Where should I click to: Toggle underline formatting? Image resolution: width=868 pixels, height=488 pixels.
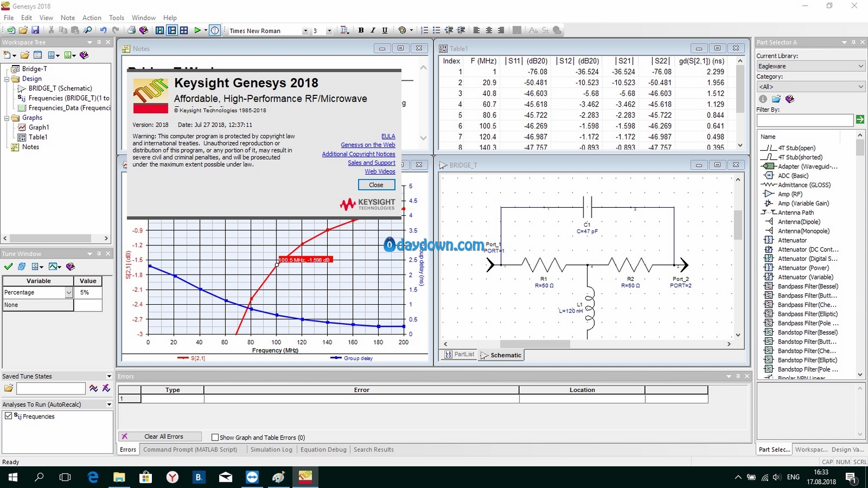point(385,30)
